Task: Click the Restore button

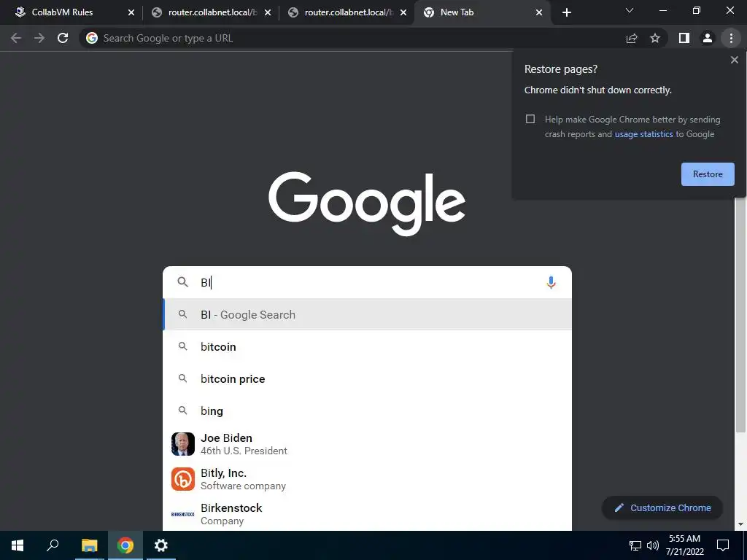Action: (x=708, y=174)
